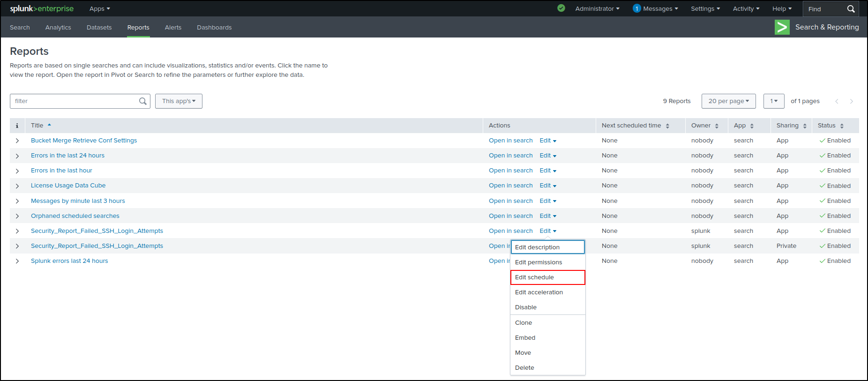Choose Edit permissions from the menu
Viewport: 868px width, 381px height.
coord(548,262)
